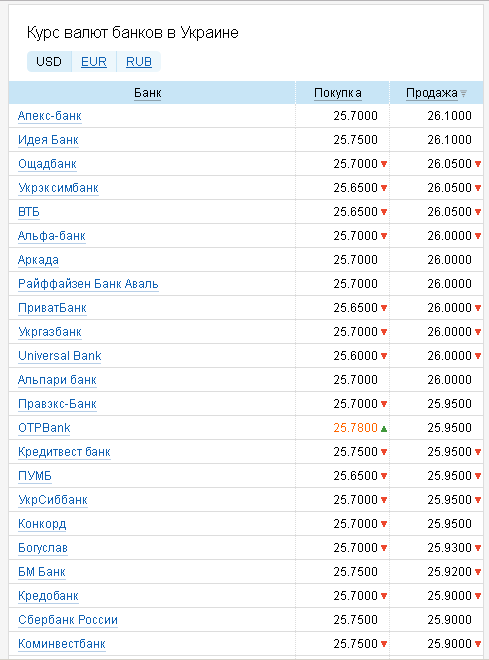Open the Кредитвест банк link

pos(64,452)
